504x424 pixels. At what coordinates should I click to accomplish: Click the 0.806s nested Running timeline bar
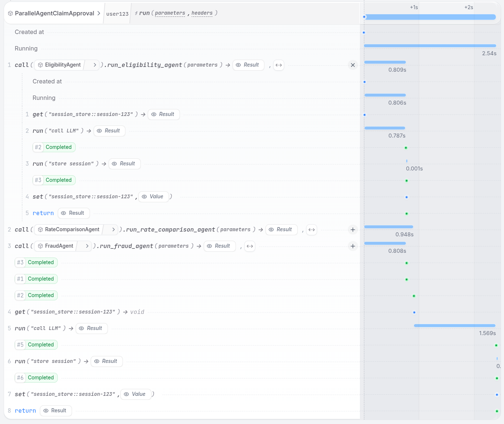pyautogui.click(x=385, y=95)
